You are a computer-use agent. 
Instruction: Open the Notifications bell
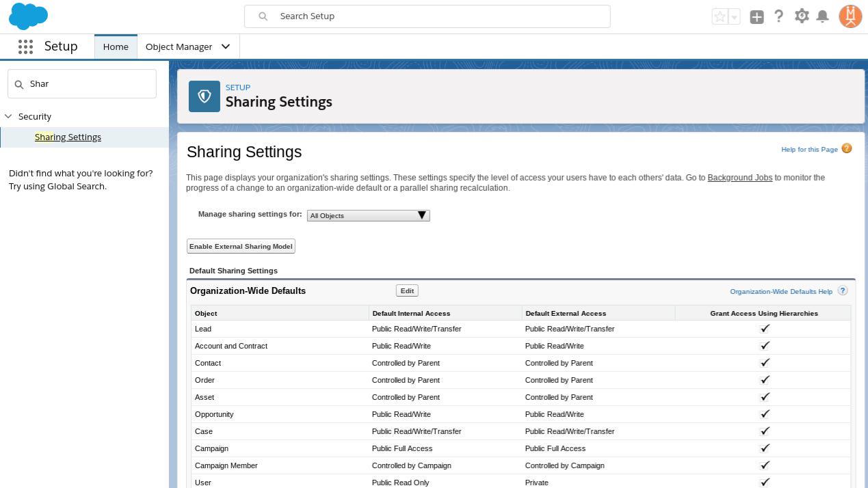click(823, 16)
